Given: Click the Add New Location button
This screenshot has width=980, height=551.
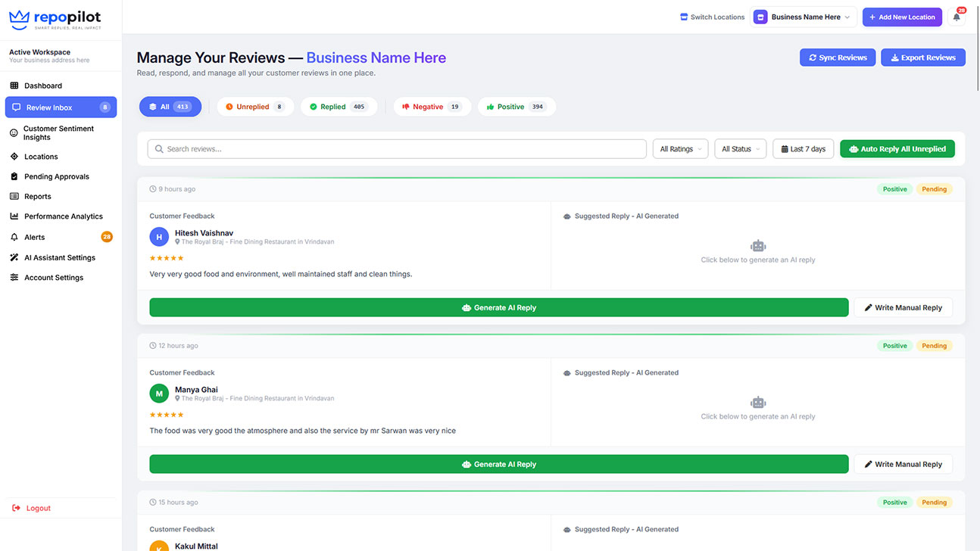Looking at the screenshot, I should 902,17.
